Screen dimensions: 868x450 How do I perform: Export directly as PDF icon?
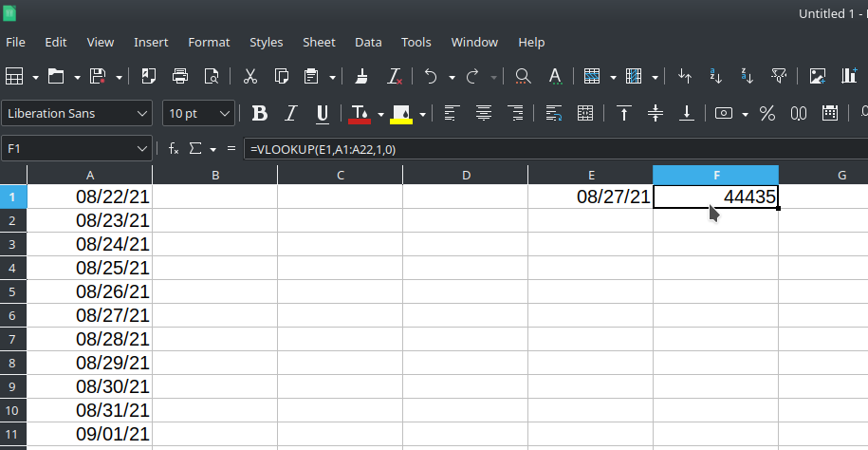click(148, 76)
